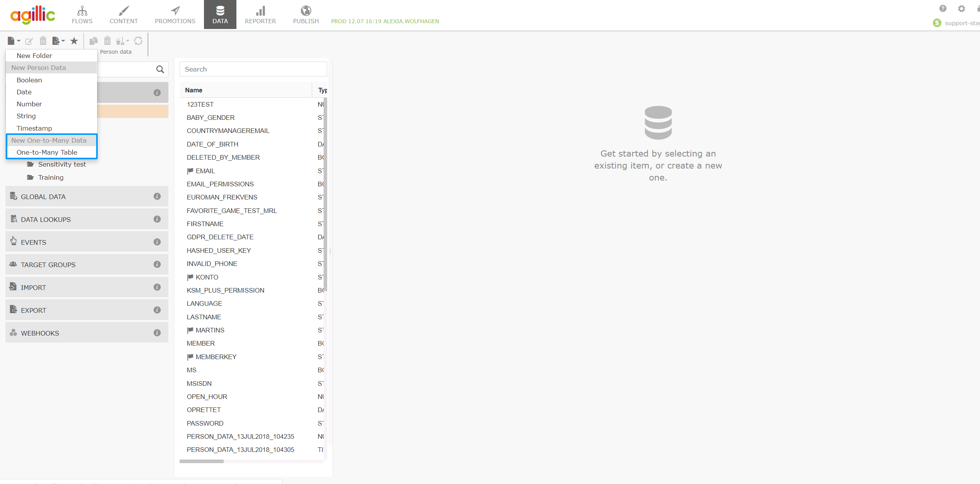980x484 pixels.
Task: Open the Training folder
Action: click(x=51, y=177)
